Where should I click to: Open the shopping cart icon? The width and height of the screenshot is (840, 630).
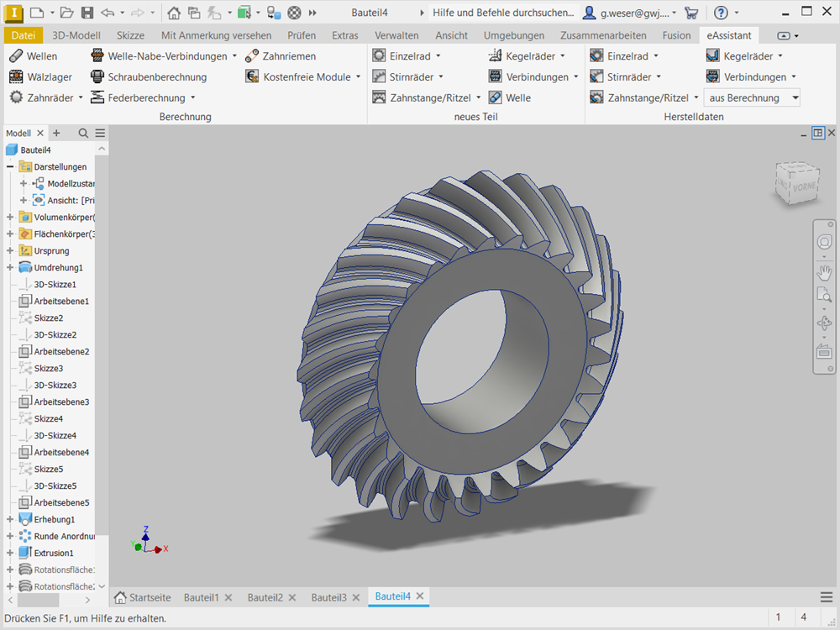tap(691, 13)
